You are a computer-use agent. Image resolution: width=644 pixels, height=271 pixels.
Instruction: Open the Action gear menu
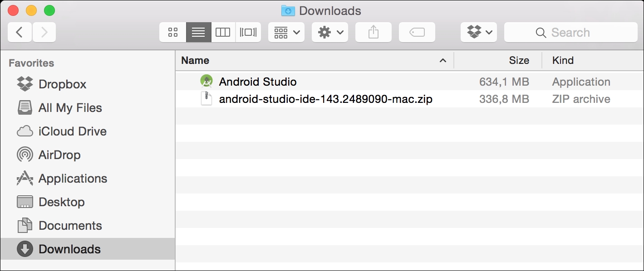(330, 32)
